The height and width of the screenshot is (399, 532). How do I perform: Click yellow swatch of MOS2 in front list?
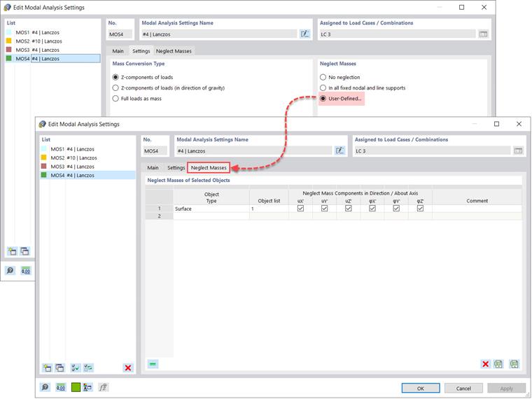click(44, 157)
